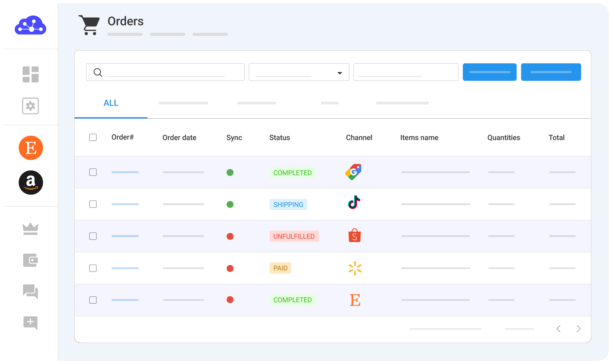The image size is (612, 364).
Task: Sort by the Order date column header
Action: (x=179, y=138)
